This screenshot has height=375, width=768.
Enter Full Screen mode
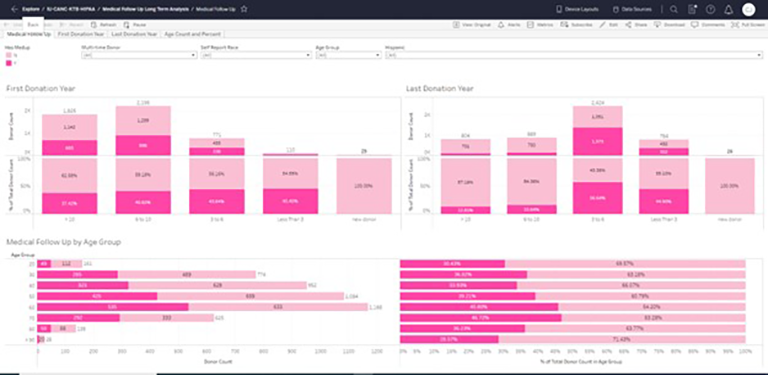(x=747, y=24)
